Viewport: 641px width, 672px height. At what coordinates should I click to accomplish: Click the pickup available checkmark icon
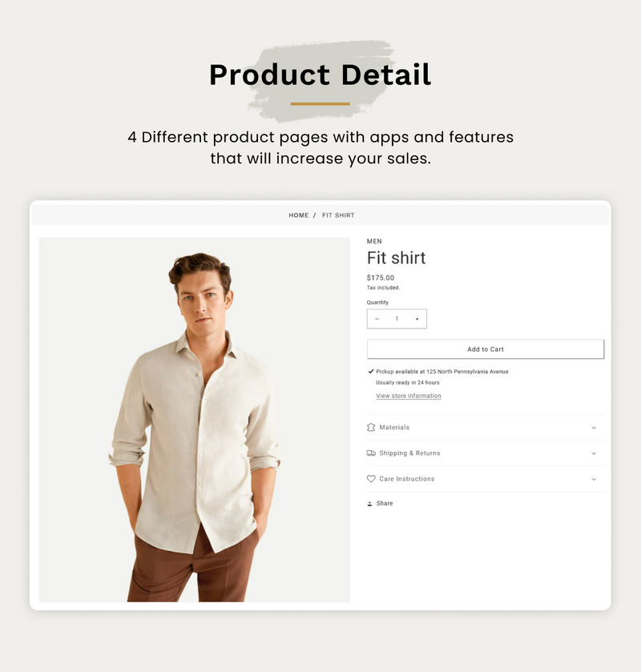click(x=371, y=372)
